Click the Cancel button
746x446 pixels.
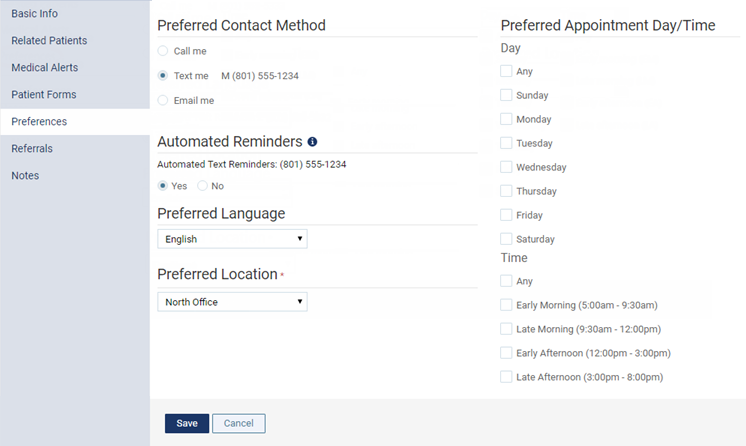pos(238,423)
